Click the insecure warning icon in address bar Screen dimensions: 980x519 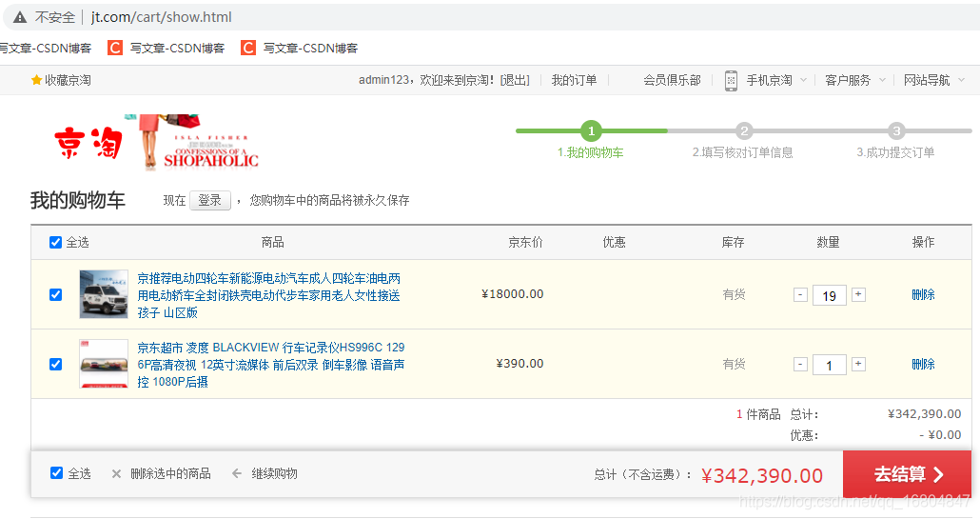point(20,17)
